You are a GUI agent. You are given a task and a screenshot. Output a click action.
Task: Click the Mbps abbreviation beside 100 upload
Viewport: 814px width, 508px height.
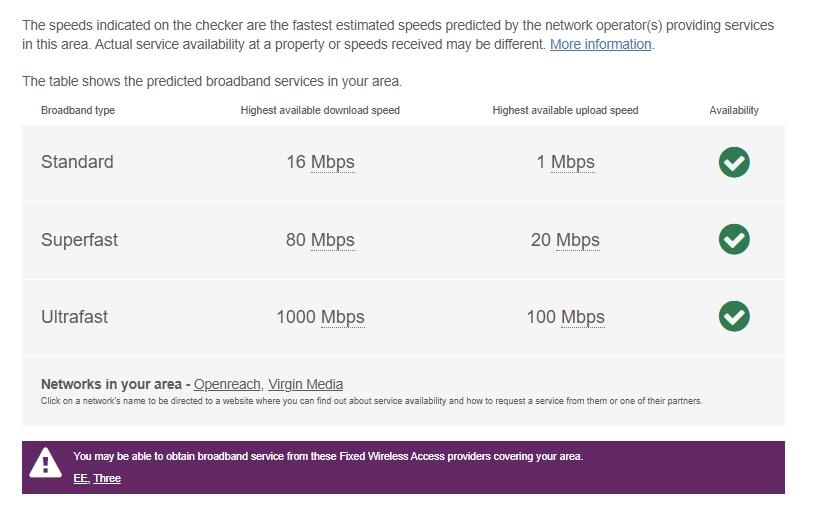[582, 317]
